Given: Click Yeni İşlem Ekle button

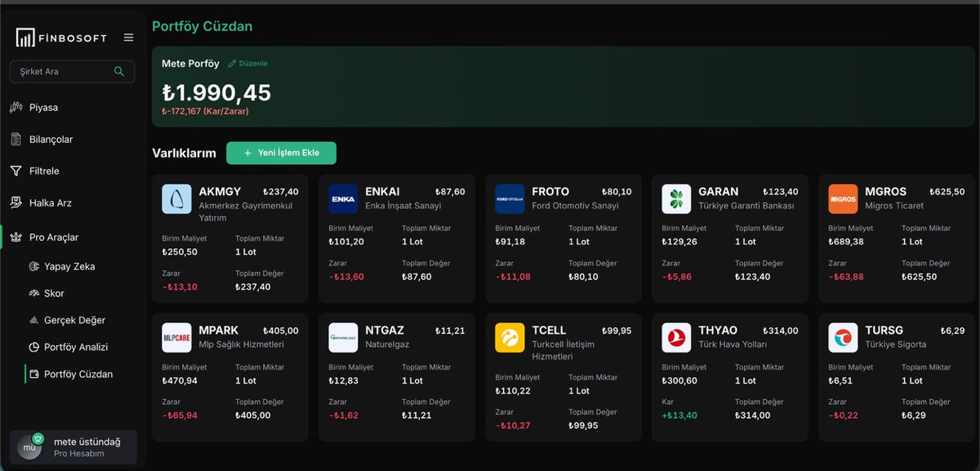Looking at the screenshot, I should (x=281, y=153).
